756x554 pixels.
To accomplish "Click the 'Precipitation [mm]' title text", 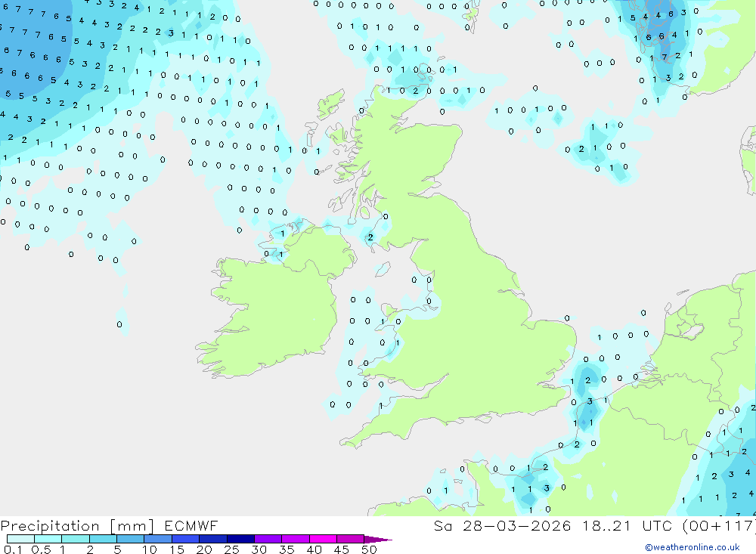I will coord(77,526).
